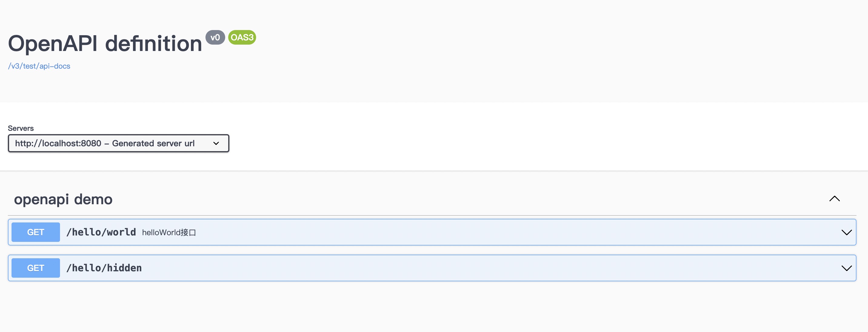Image resolution: width=868 pixels, height=332 pixels.
Task: Click the green OAS3 badge
Action: coord(242,37)
